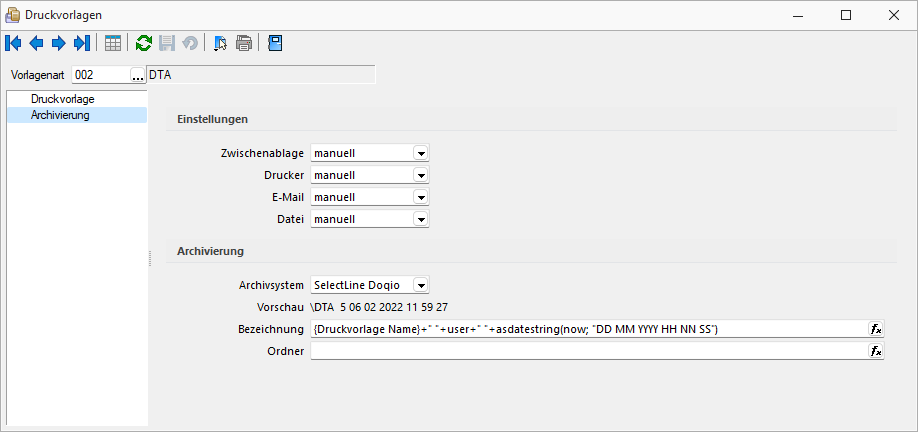Open formula editor for Bezeichnung
The width and height of the screenshot is (918, 432).
tap(876, 329)
